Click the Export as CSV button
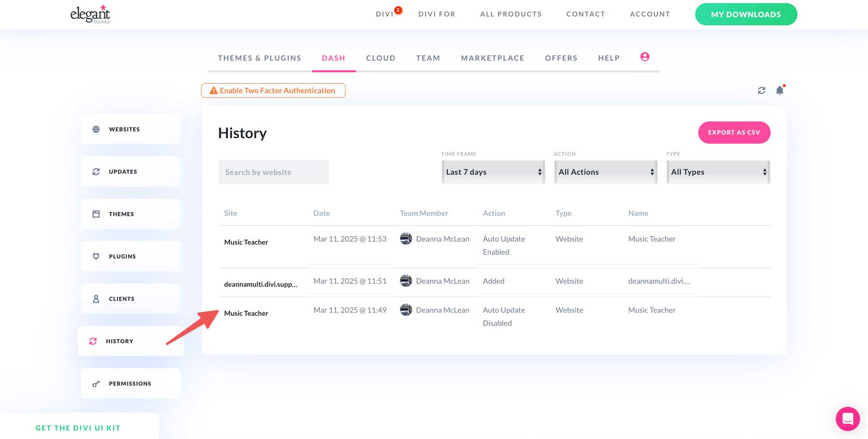This screenshot has width=868, height=439. [x=734, y=132]
